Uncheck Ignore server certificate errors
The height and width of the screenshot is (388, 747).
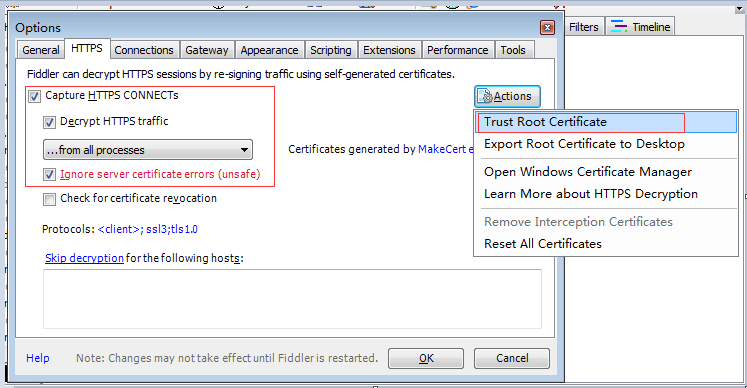click(49, 174)
